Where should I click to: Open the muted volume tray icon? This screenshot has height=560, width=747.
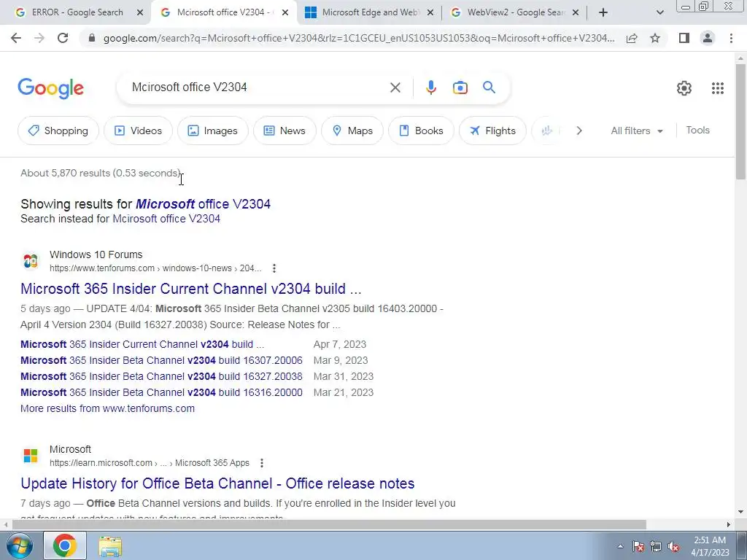click(673, 546)
